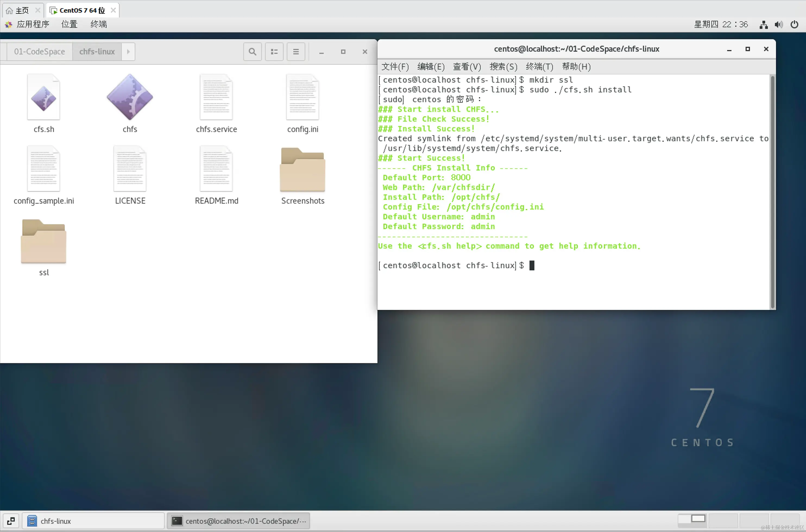Open terminal 查看(V) menu

[467, 66]
